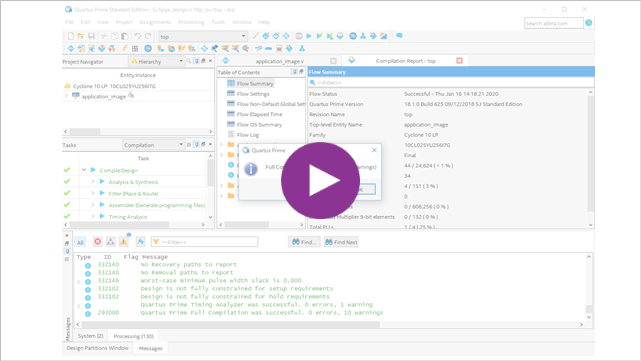Close the Compilation Report - top tab
The image size is (641, 361).
[x=459, y=61]
